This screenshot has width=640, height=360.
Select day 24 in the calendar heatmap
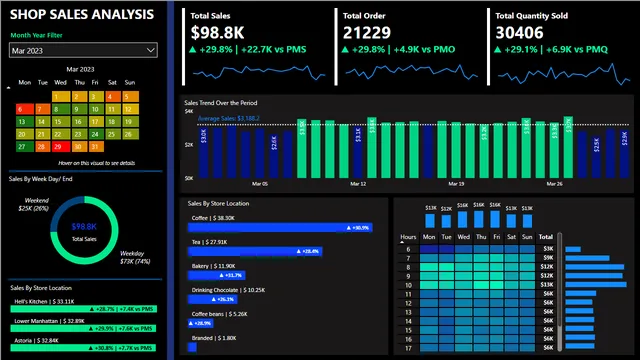(x=95, y=134)
